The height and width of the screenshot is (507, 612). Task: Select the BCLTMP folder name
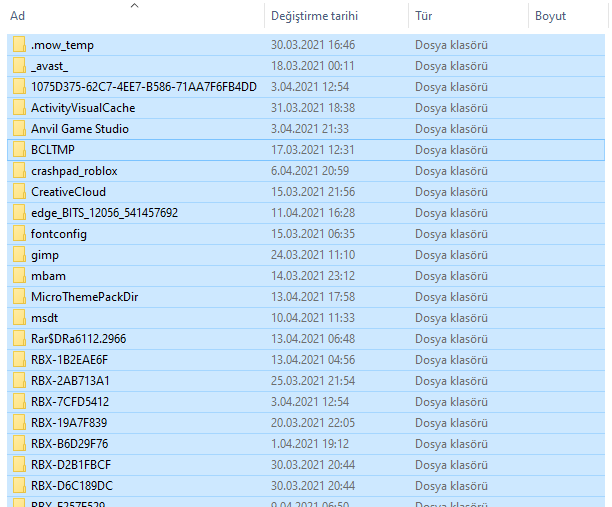coord(53,150)
